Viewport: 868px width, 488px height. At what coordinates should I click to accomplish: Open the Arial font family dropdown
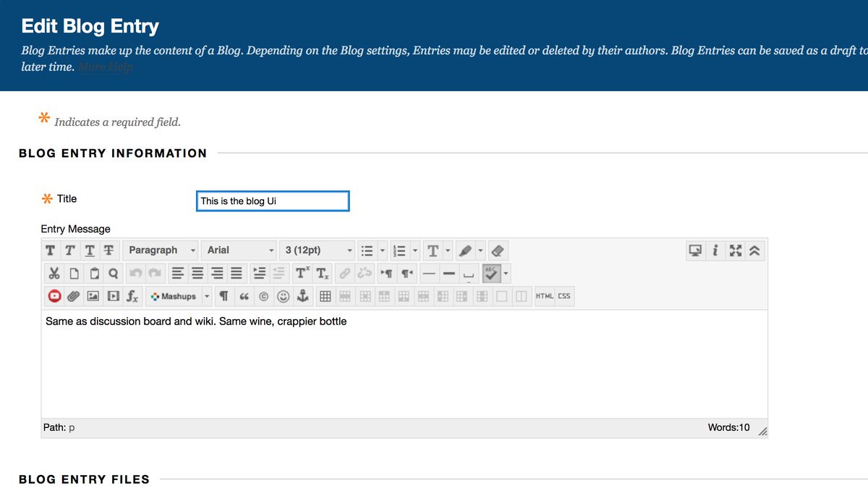240,251
